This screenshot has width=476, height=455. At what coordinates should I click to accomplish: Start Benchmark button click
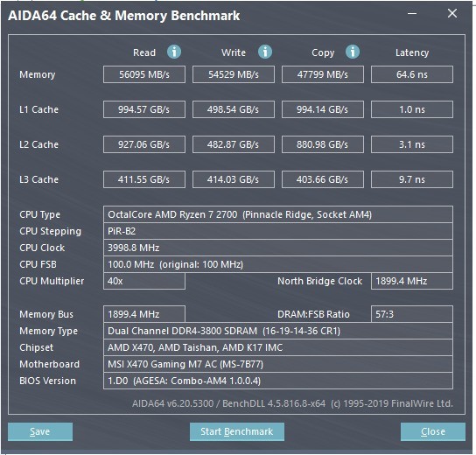(237, 431)
